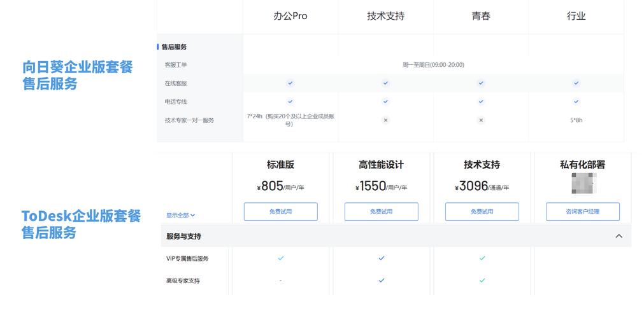This screenshot has width=644, height=318.
Task: Click 高级专家支持 checkmark for 高性能设计
Action: tap(381, 280)
